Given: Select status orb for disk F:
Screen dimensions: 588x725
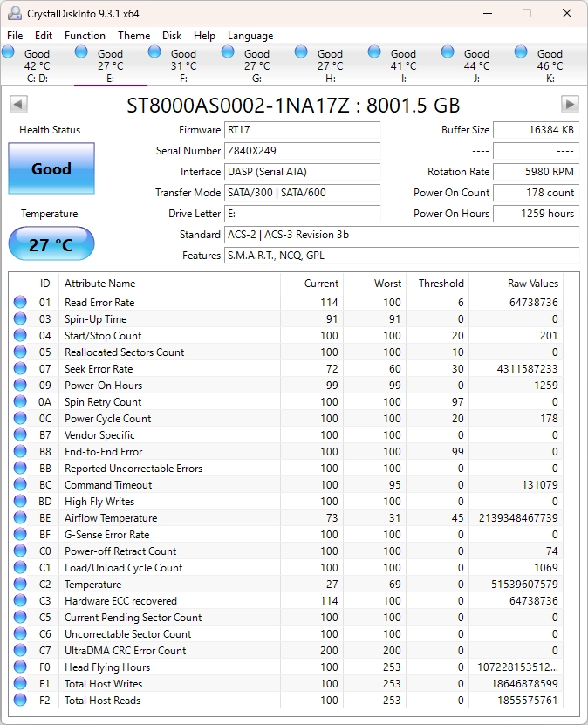Looking at the screenshot, I should [x=154, y=51].
